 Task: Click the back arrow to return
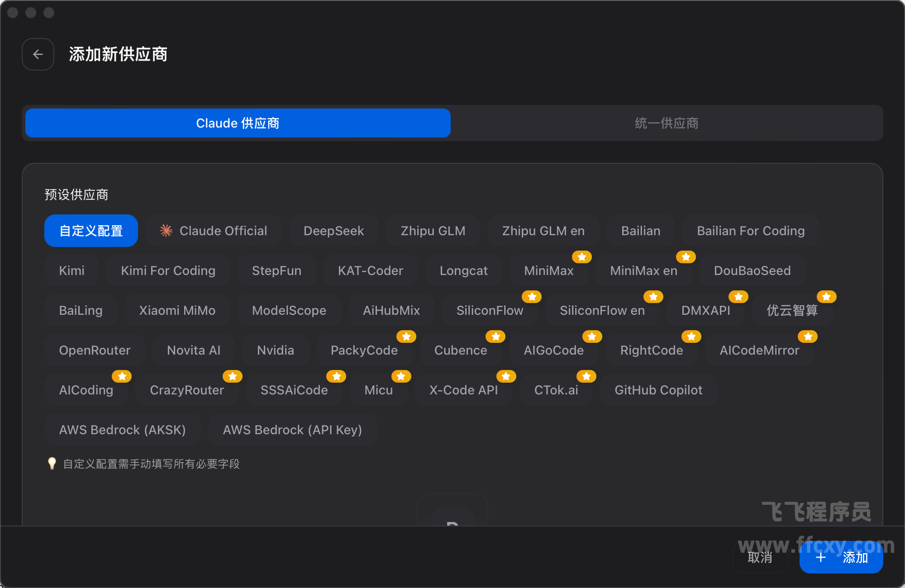point(38,54)
